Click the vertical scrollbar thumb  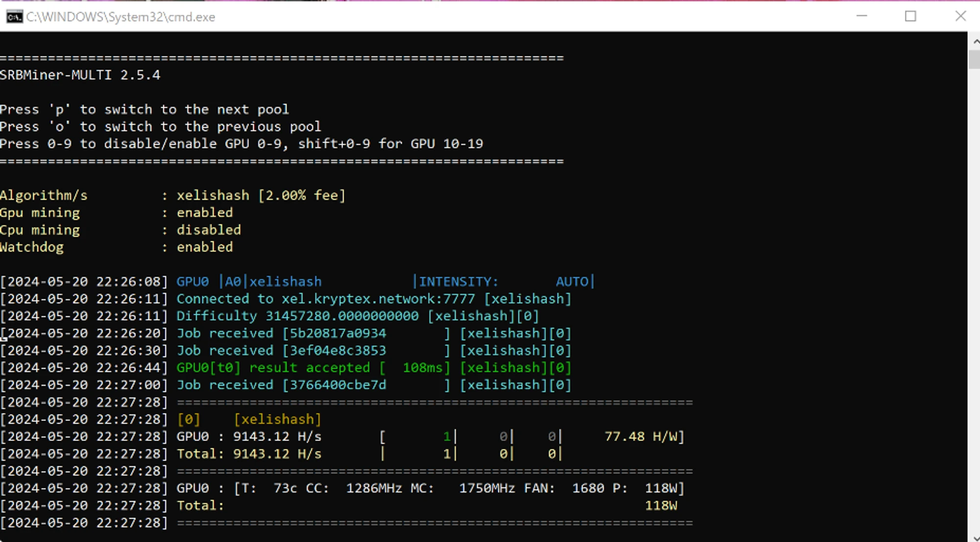pyautogui.click(x=974, y=60)
